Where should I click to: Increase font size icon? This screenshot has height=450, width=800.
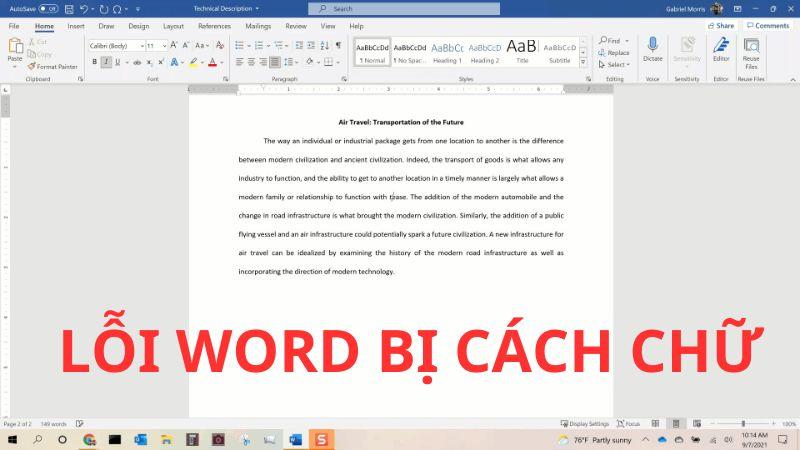(174, 45)
